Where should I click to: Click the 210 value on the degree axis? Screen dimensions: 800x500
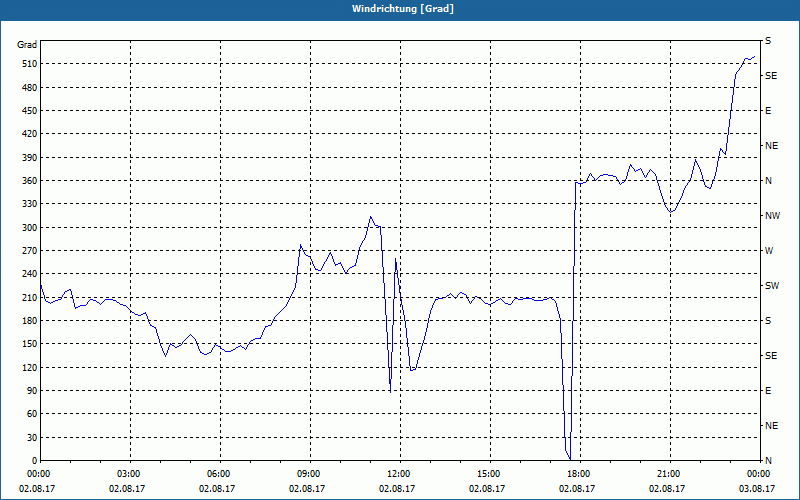pos(29,297)
